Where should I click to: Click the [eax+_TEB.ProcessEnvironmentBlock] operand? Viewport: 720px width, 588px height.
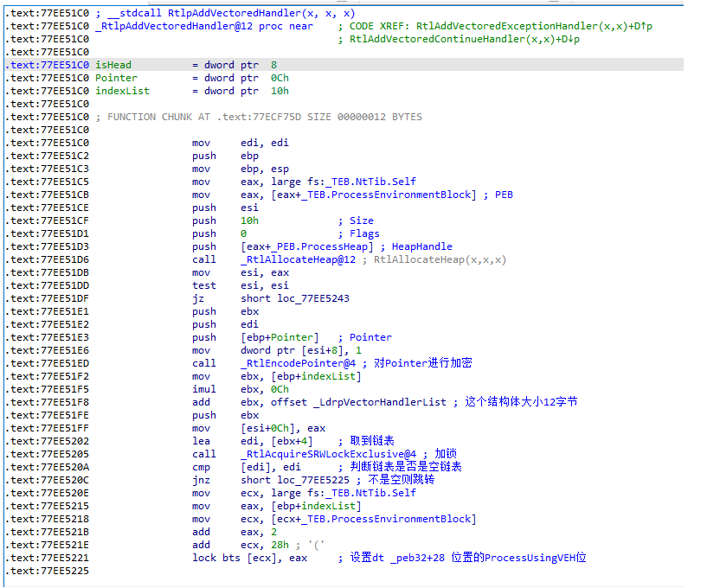click(374, 195)
